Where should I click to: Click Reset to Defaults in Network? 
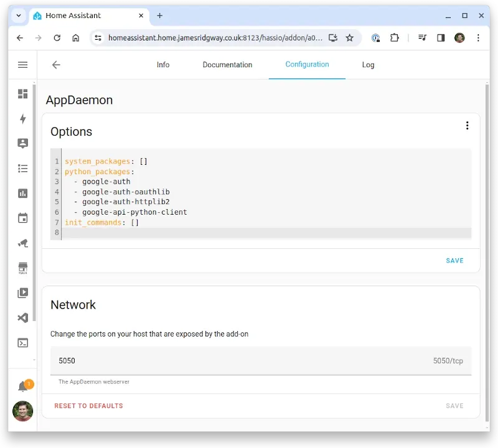88,406
